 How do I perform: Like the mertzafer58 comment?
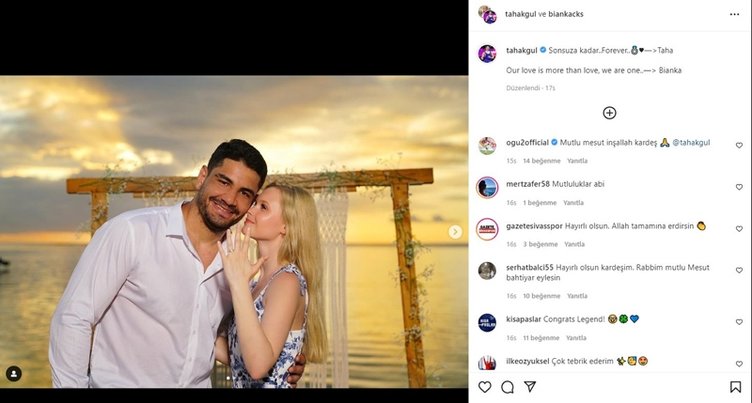pos(739,187)
